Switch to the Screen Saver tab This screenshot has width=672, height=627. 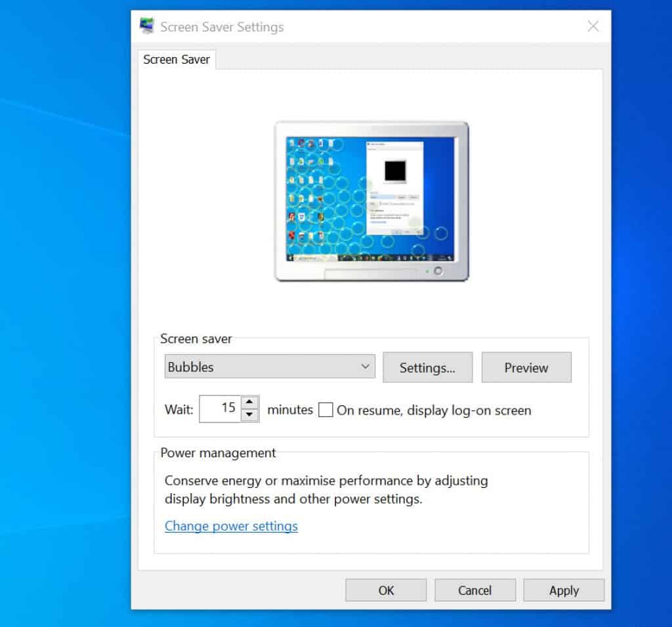point(176,60)
